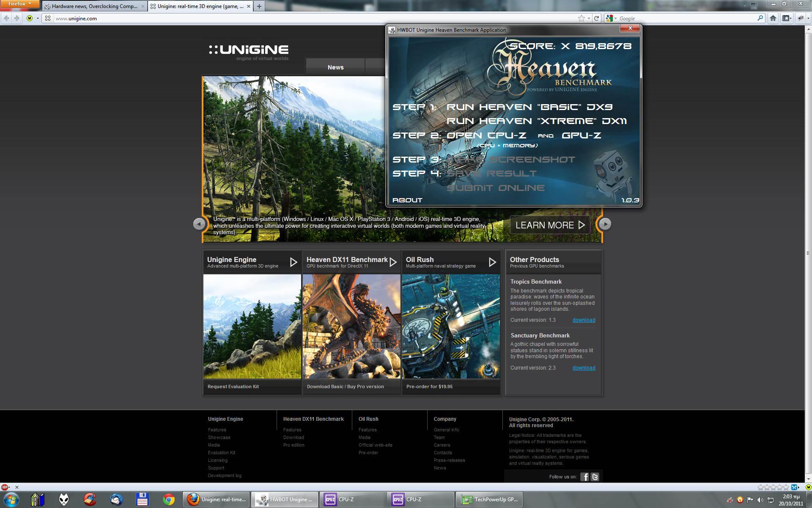Go back with the browser Back arrow
The height and width of the screenshot is (508, 812).
coord(6,18)
